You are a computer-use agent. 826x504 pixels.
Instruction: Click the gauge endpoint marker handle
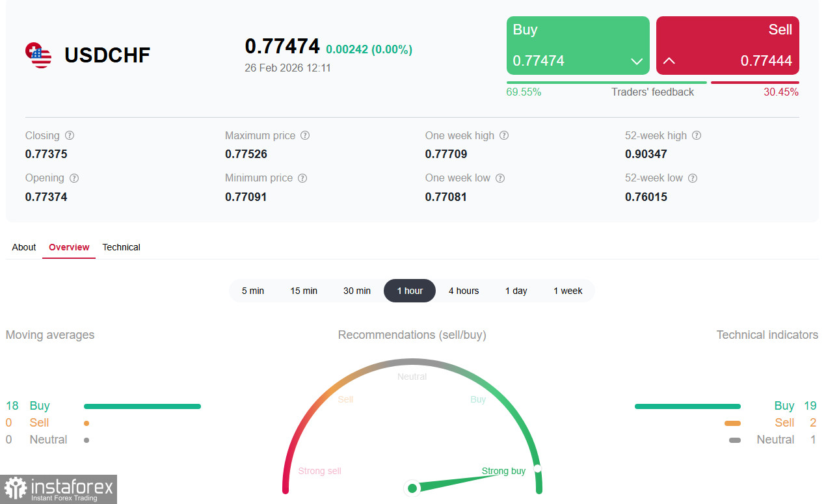pyautogui.click(x=537, y=469)
